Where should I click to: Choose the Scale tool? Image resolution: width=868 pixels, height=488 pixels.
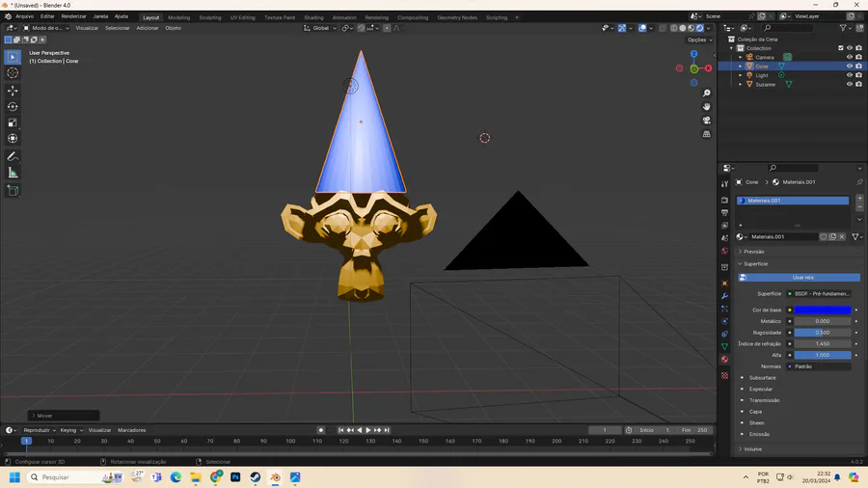13,122
